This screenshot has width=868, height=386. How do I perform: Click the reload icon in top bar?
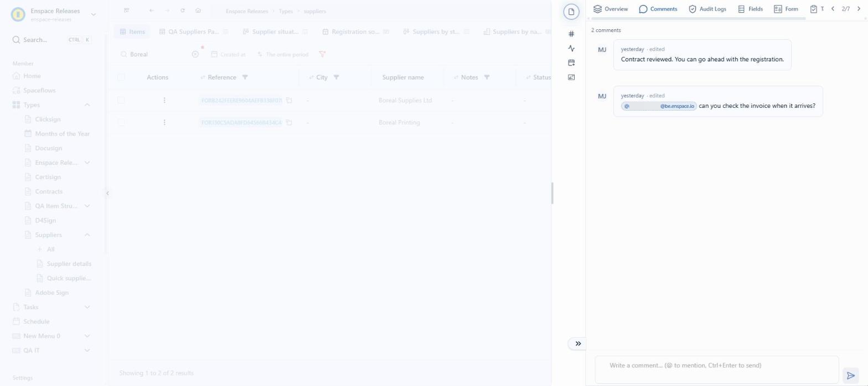click(183, 11)
